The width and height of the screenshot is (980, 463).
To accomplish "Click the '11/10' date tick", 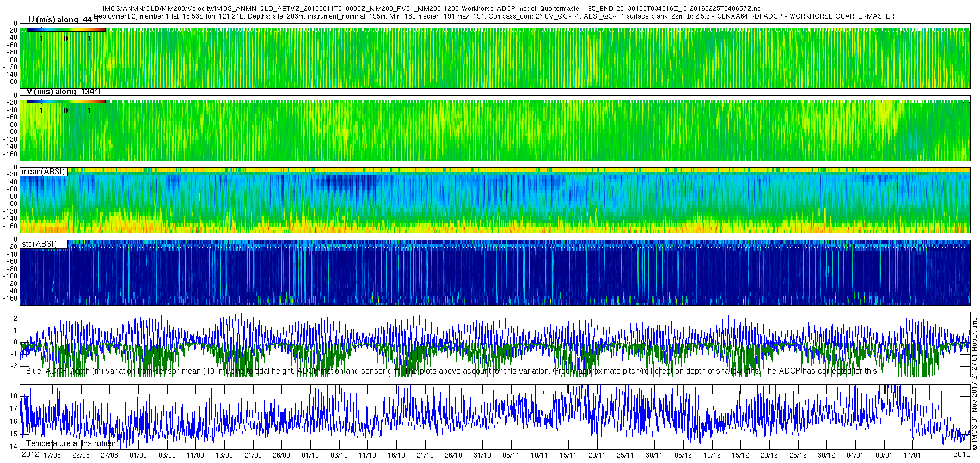I will tap(367, 455).
